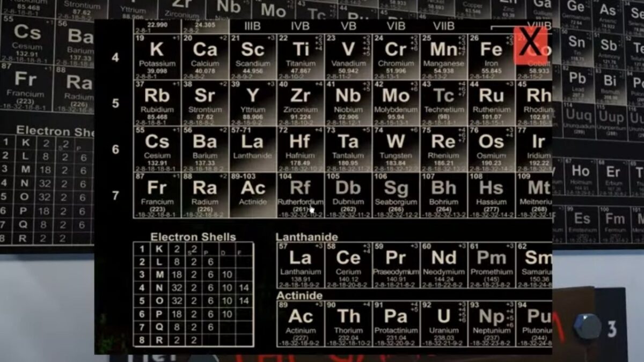Select the Calcium (Ca) element tile
Viewport: 644px width, 362px height.
(x=204, y=57)
